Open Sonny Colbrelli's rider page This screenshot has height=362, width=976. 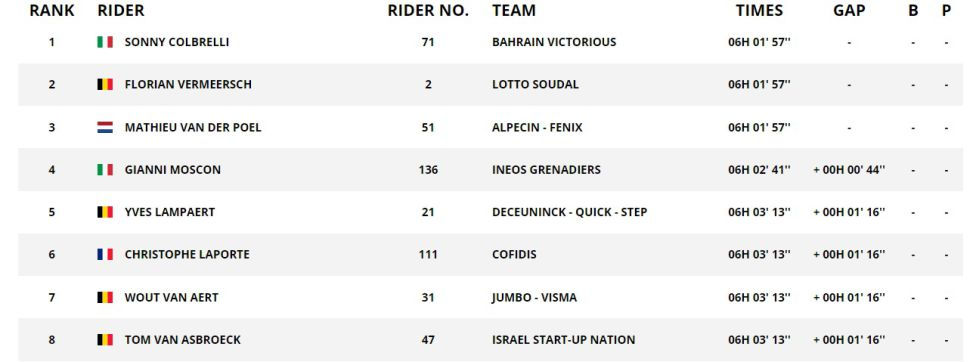click(177, 42)
